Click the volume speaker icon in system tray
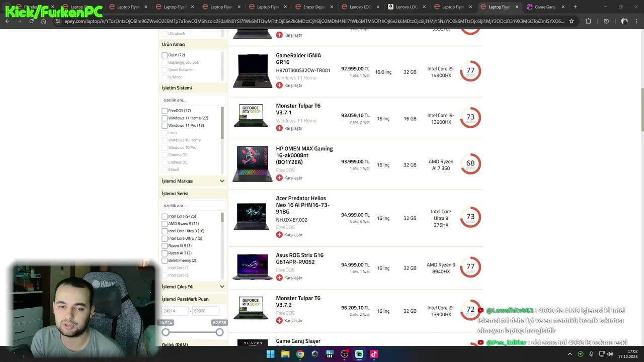 click(x=610, y=354)
